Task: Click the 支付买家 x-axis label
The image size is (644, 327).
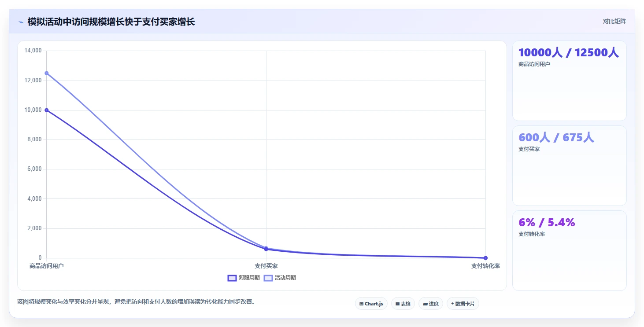Action: 266,266
